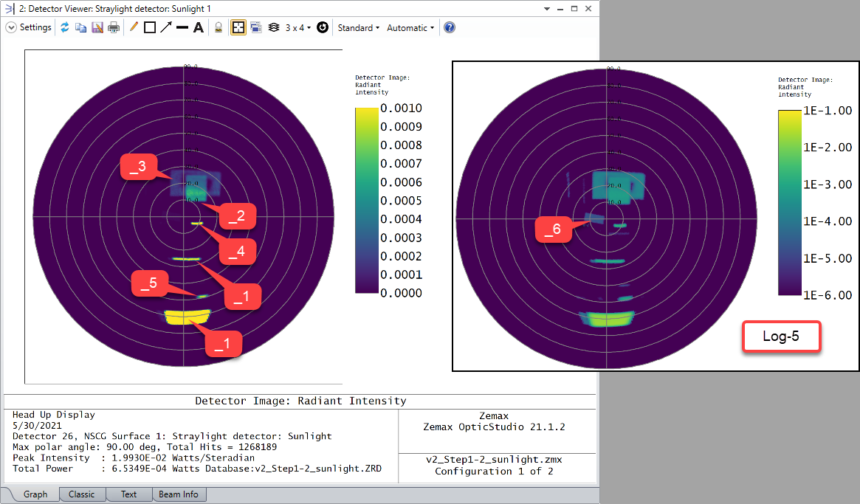This screenshot has height=504, width=860.
Task: Open the Standard dropdown
Action: point(358,27)
